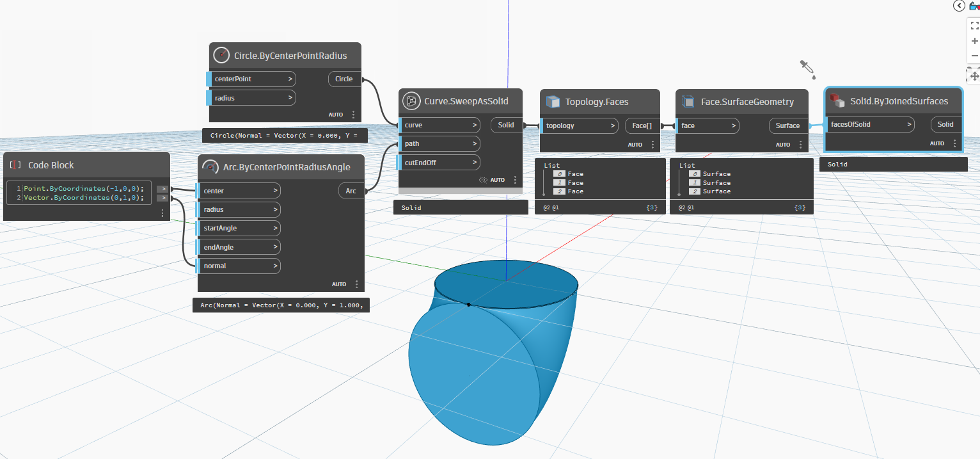Toggle the 3D preview glasses icon

point(974,6)
